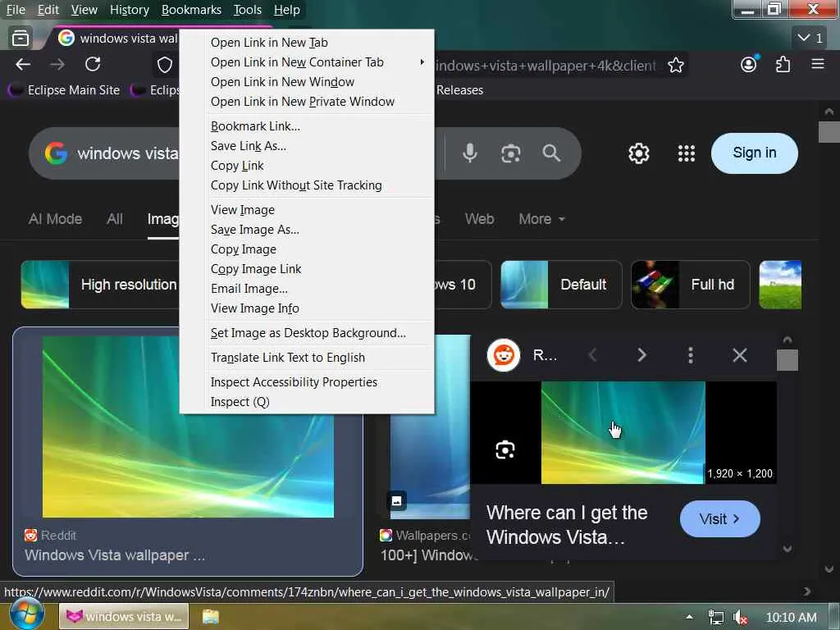
Task: Open the tracking protection shield
Action: tap(164, 66)
